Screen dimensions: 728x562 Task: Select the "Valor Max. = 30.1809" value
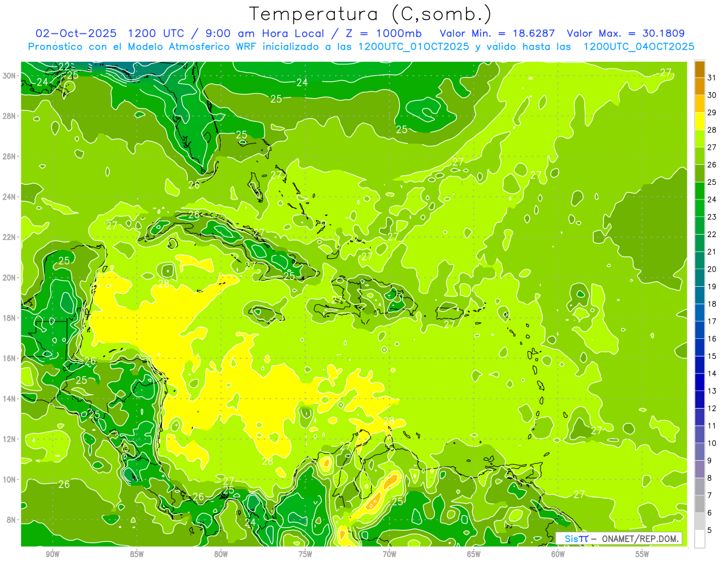coord(625,33)
